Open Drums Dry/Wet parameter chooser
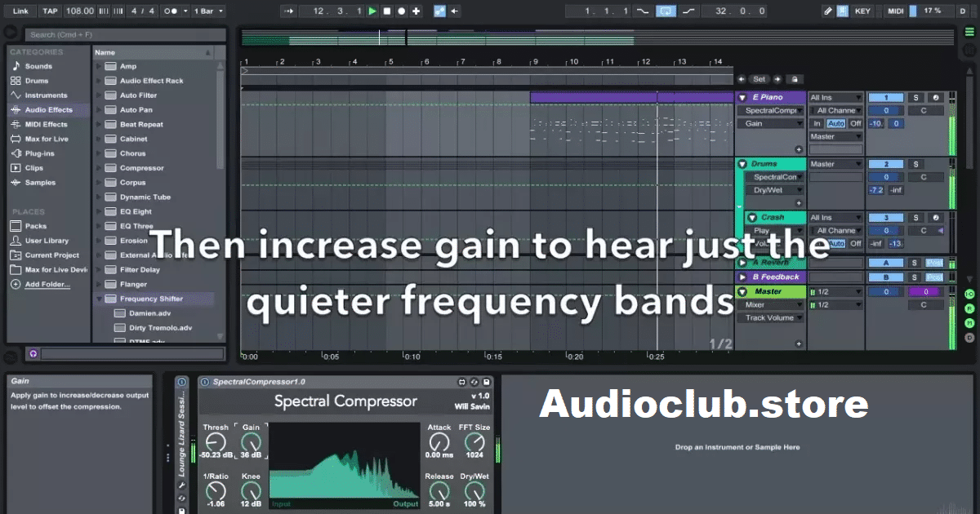Screen dimensions: 980x514 [x=774, y=190]
